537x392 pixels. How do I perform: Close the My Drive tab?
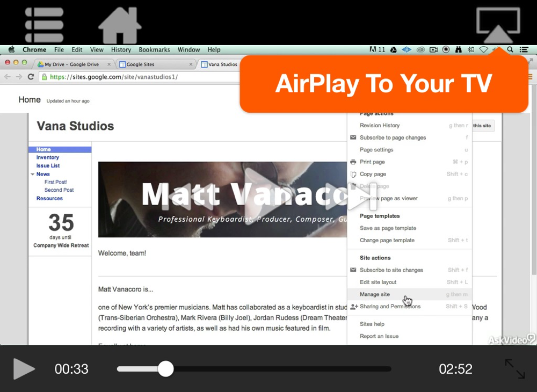click(109, 64)
